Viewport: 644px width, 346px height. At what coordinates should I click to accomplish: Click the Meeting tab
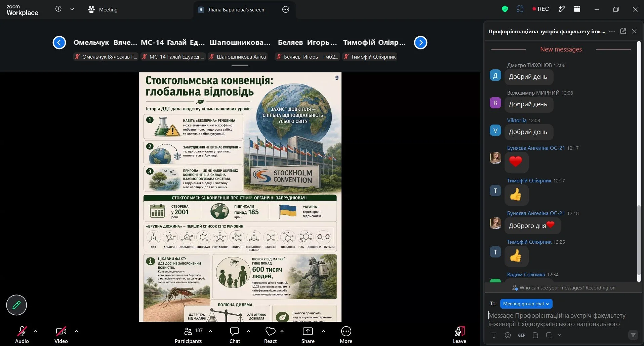coord(103,9)
